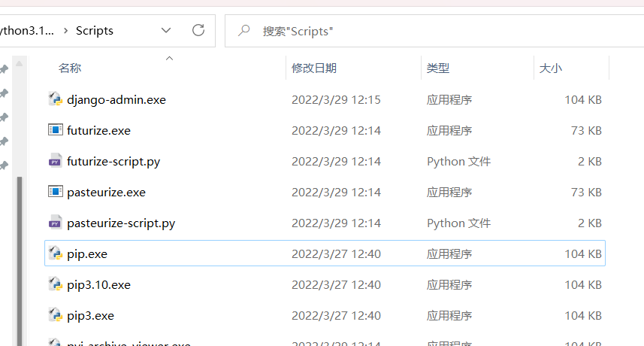Image resolution: width=644 pixels, height=346 pixels.
Task: Expand the chevron before Scripts in breadcrumb
Action: [x=65, y=31]
